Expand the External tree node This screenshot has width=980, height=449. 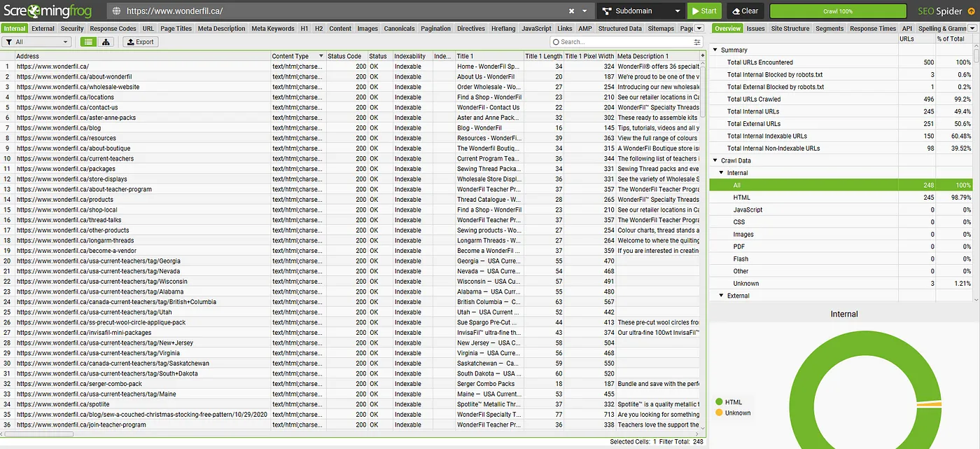[722, 296]
